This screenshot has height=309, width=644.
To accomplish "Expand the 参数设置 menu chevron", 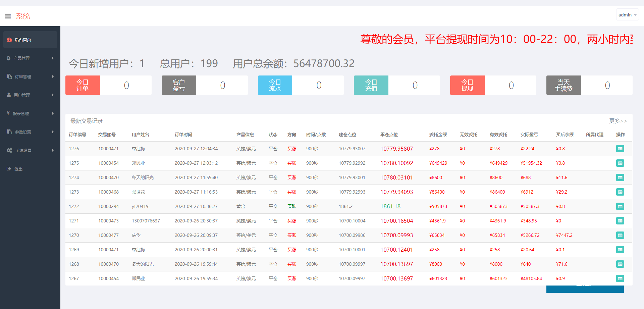I will 53,132.
